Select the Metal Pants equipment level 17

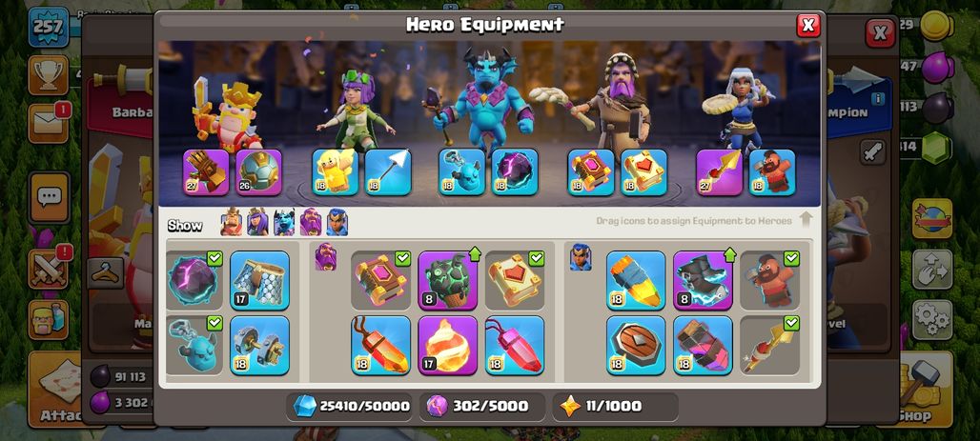(x=259, y=280)
